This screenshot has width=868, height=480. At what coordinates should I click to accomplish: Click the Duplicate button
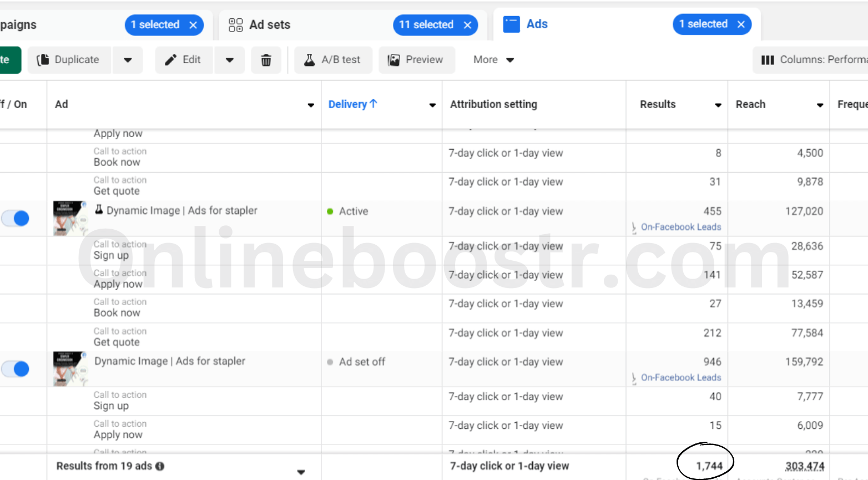tap(69, 60)
